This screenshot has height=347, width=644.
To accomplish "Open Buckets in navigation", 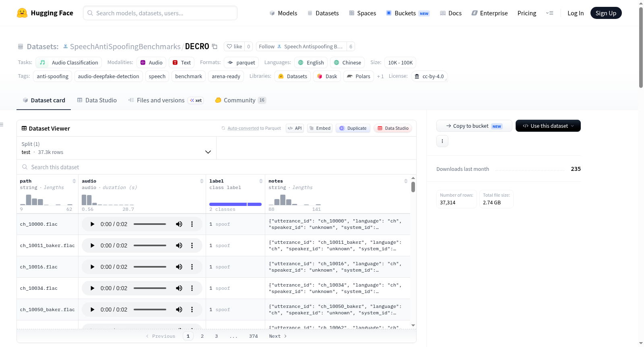I will (408, 13).
